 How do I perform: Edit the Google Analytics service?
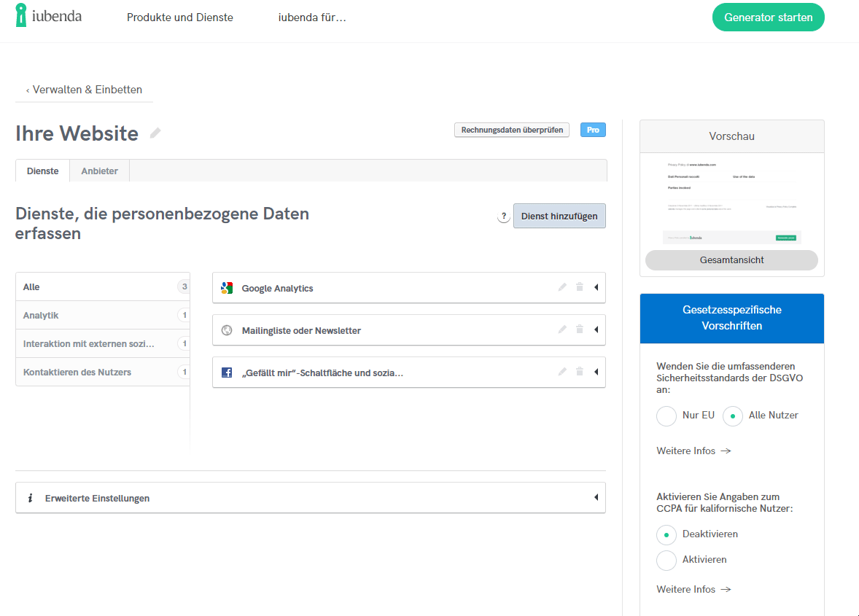coord(562,288)
